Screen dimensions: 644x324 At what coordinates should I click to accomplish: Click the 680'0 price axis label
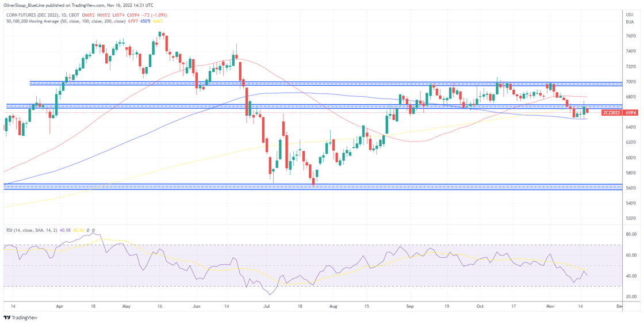[x=631, y=97]
